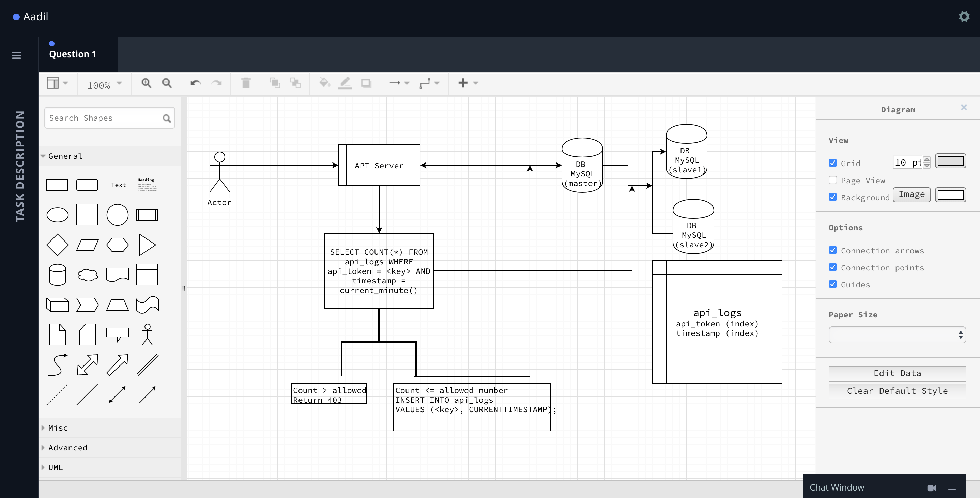Click the grid size 10 pt field
Image resolution: width=980 pixels, height=498 pixels.
pos(907,162)
